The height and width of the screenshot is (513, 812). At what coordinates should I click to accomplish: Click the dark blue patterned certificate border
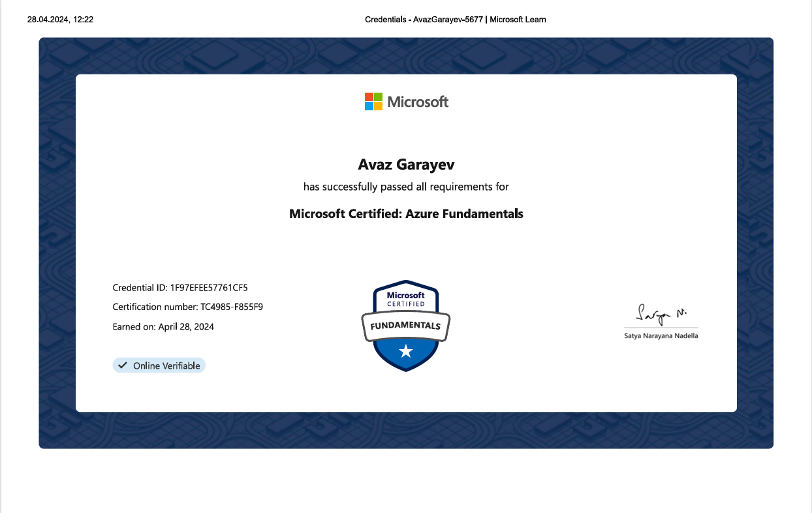[x=57, y=241]
